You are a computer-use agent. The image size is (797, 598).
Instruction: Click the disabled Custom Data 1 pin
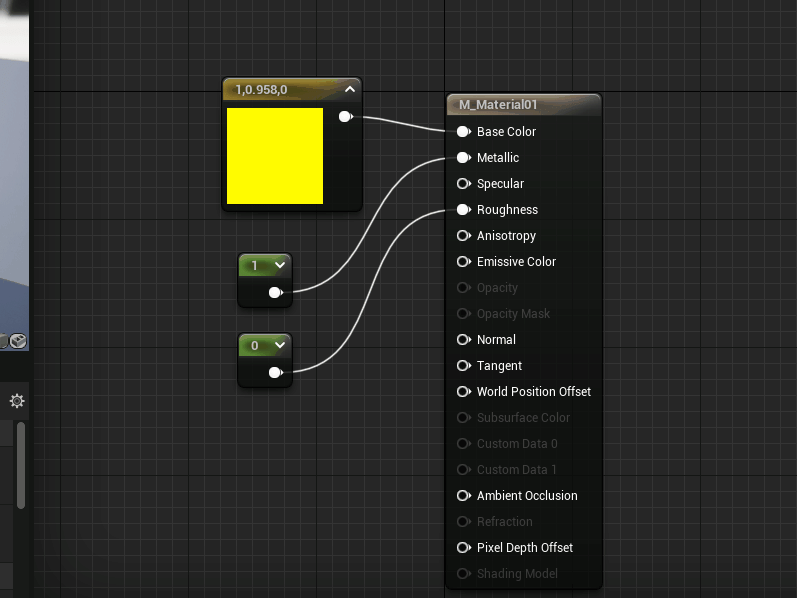click(464, 469)
